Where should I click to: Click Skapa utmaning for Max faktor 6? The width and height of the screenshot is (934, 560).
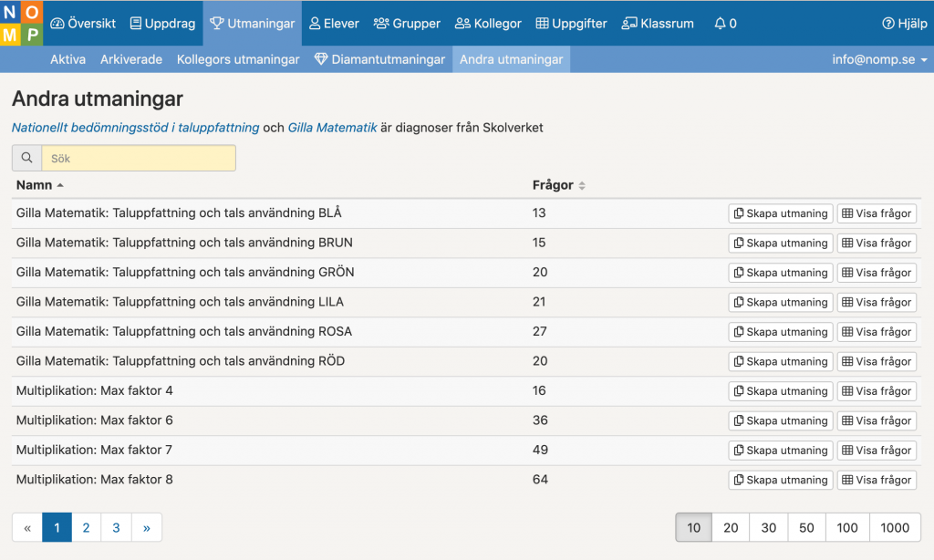tap(781, 420)
